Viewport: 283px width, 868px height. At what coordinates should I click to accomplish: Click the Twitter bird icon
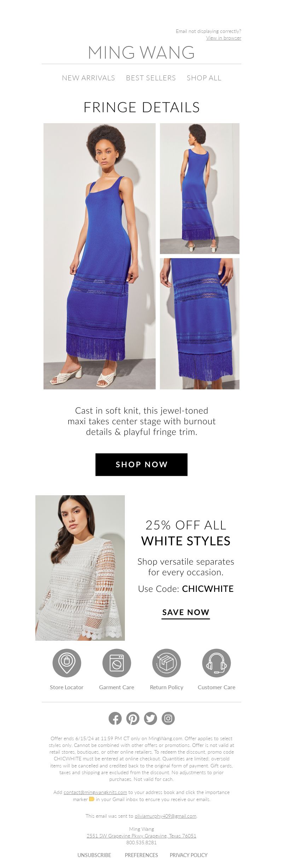150,718
